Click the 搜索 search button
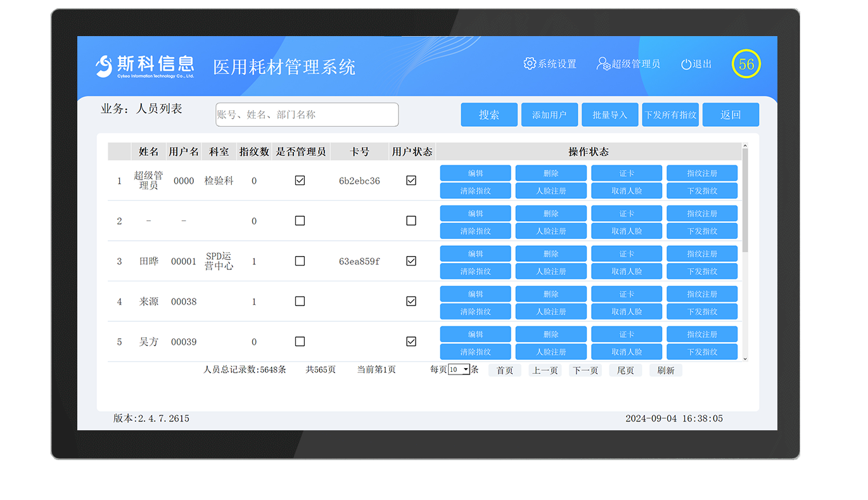The height and width of the screenshot is (500, 868). pos(489,115)
